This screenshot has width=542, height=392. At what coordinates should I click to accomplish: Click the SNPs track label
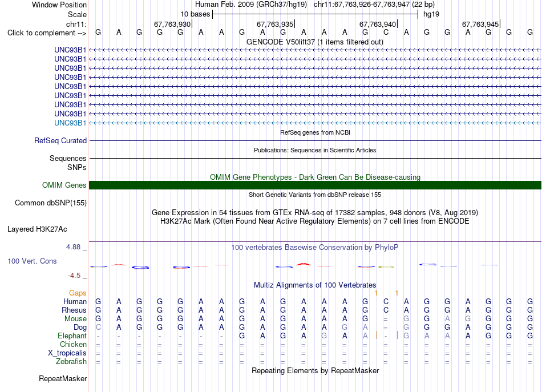(77, 167)
